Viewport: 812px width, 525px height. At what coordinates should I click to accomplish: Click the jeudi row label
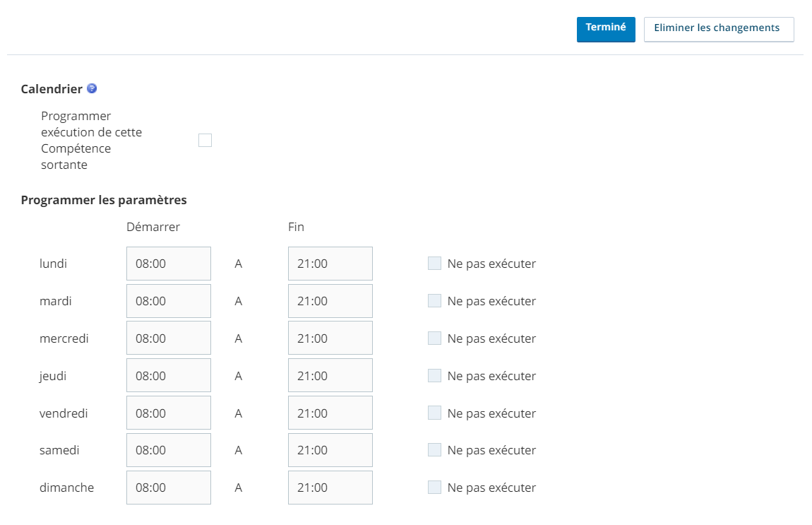click(53, 376)
